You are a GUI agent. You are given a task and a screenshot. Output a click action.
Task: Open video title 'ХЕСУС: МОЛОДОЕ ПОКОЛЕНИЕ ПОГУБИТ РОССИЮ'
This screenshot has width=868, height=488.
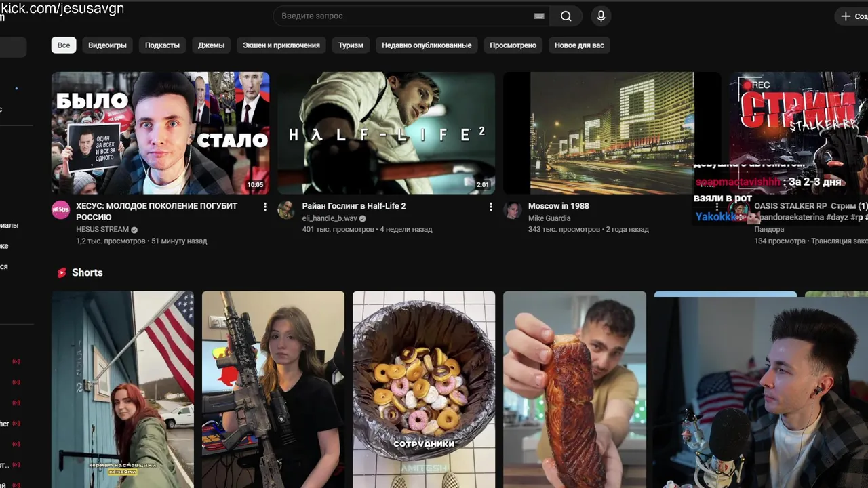157,211
